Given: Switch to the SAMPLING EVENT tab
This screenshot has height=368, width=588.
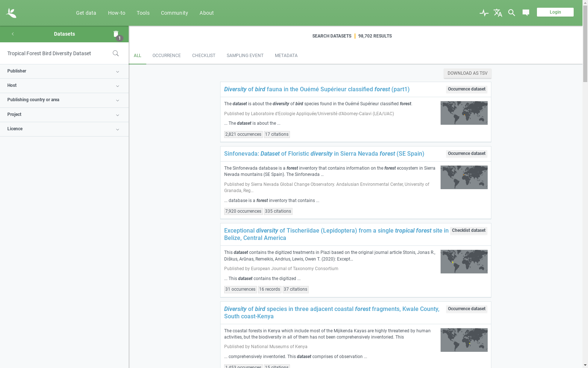Looking at the screenshot, I should [245, 56].
